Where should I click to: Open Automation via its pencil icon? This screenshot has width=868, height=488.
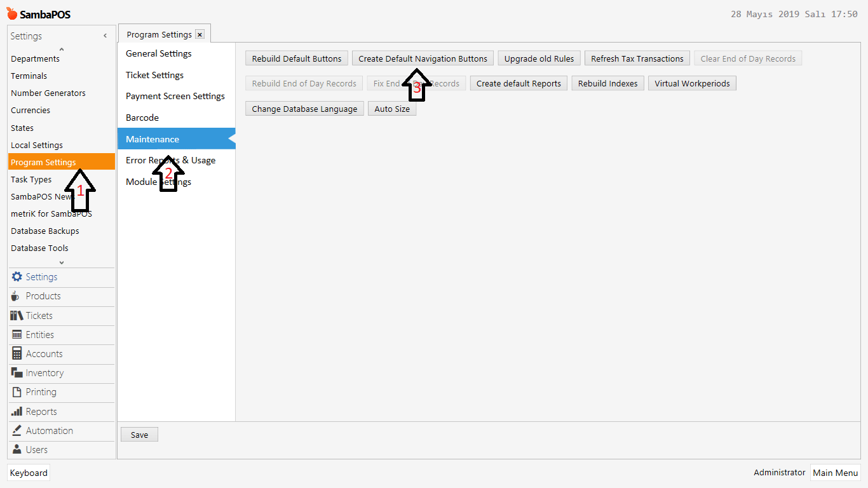16,430
